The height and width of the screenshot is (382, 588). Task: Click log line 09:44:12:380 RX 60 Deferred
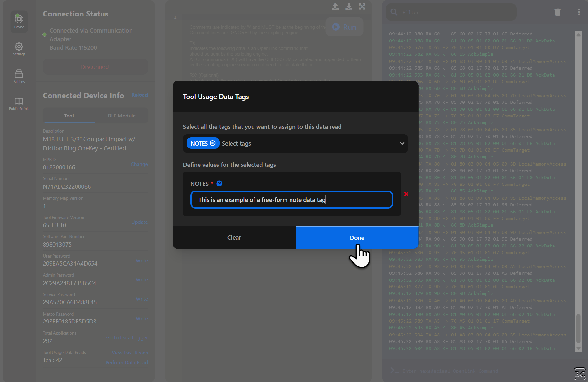pyautogui.click(x=461, y=34)
